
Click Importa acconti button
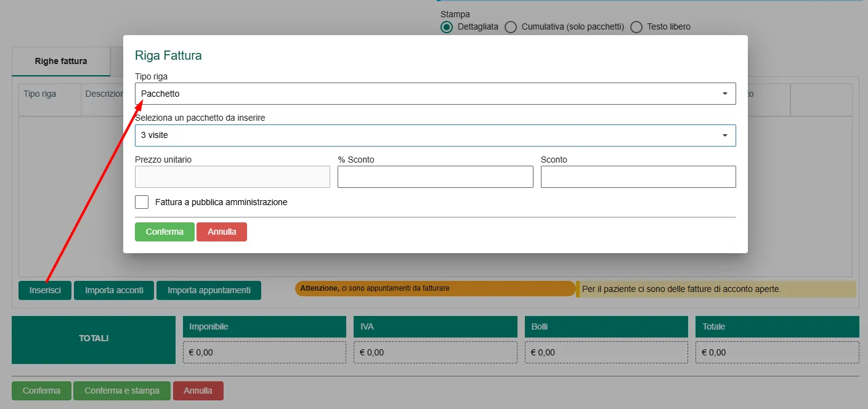coord(114,290)
